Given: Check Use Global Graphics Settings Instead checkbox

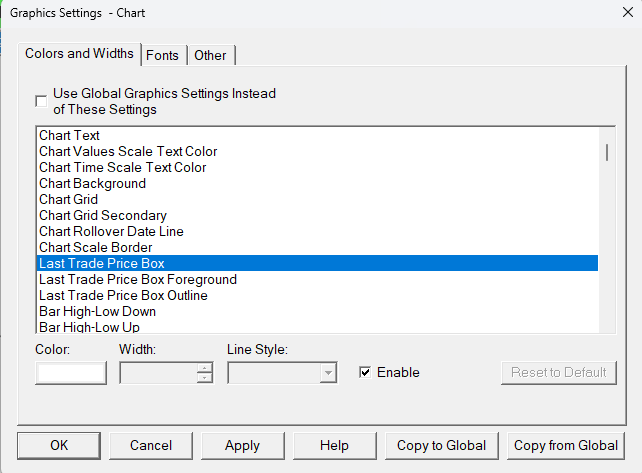Looking at the screenshot, I should [41, 101].
